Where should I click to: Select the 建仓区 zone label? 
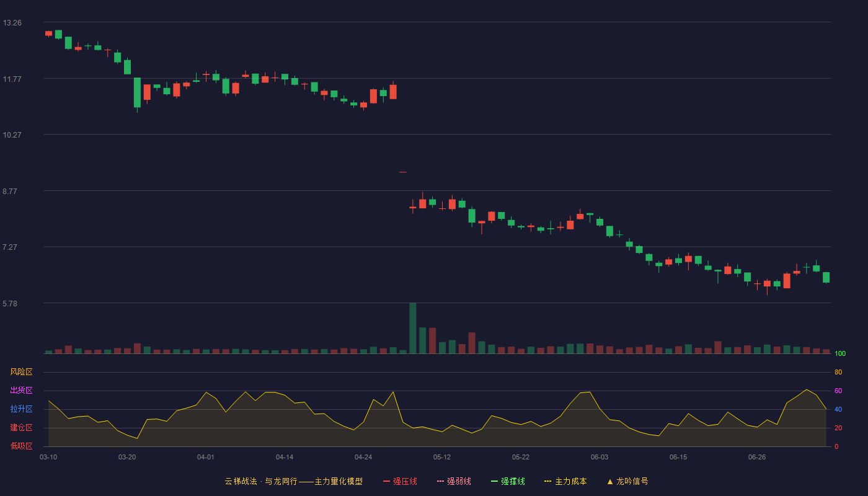[x=21, y=428]
